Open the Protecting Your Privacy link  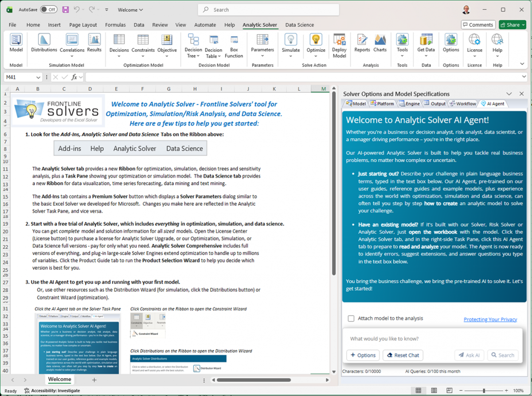pos(490,319)
